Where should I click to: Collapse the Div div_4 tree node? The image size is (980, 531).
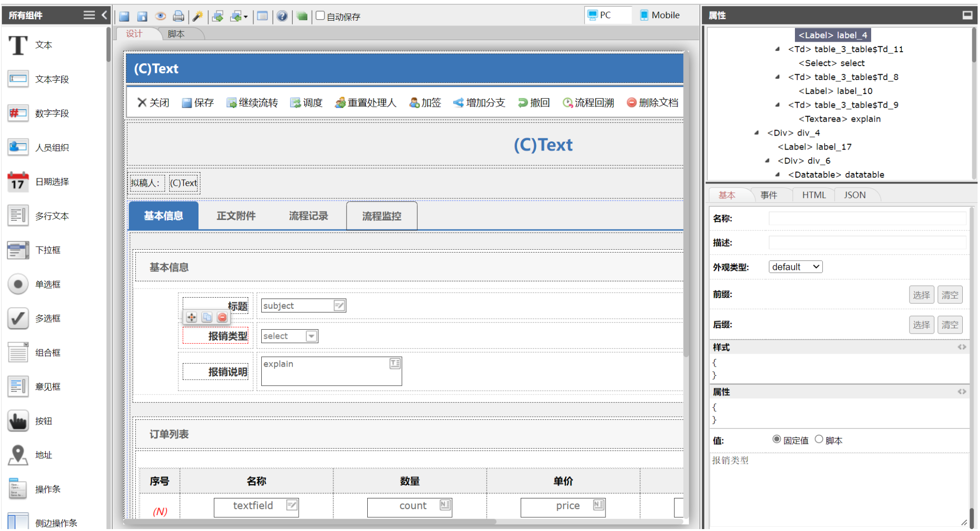757,133
